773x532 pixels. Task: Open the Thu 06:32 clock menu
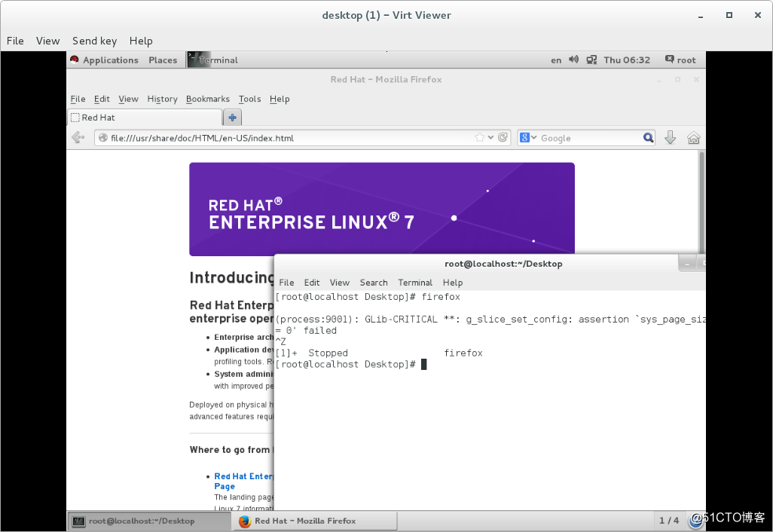click(627, 60)
